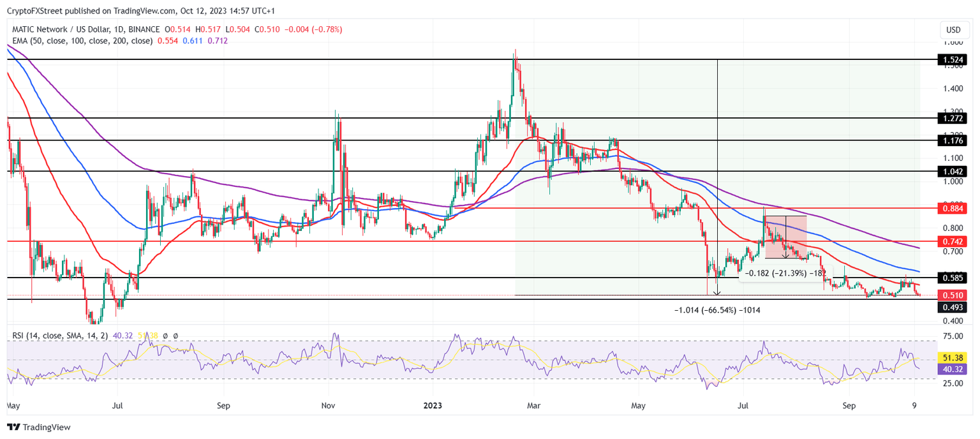This screenshot has height=439, width=980.
Task: Click the red 0.510 current price label
Action: coord(953,295)
